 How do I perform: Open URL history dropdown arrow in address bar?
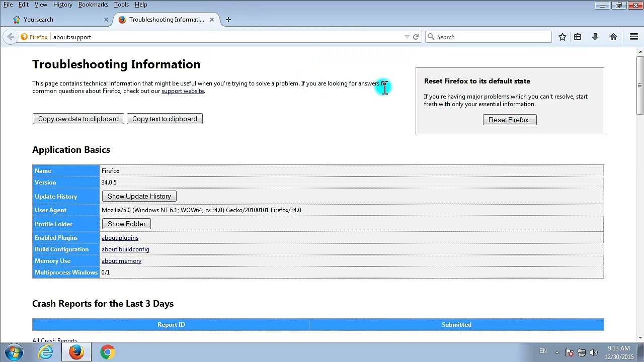click(x=407, y=37)
